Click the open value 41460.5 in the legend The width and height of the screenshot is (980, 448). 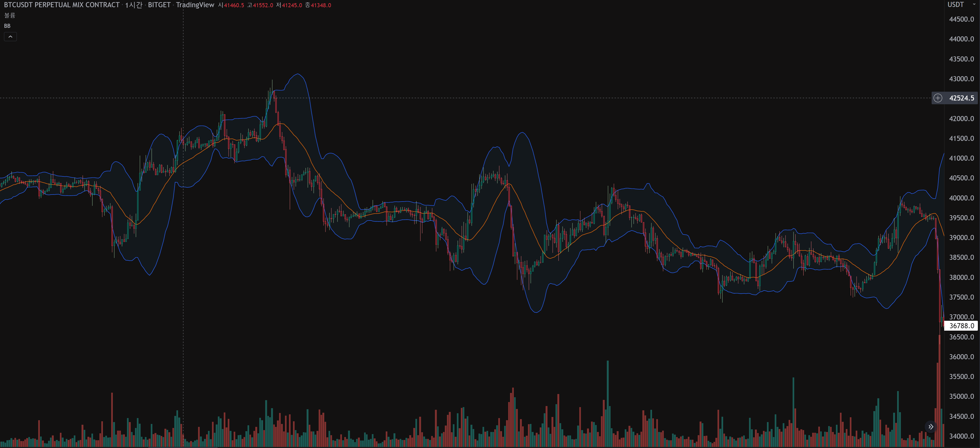coord(234,5)
